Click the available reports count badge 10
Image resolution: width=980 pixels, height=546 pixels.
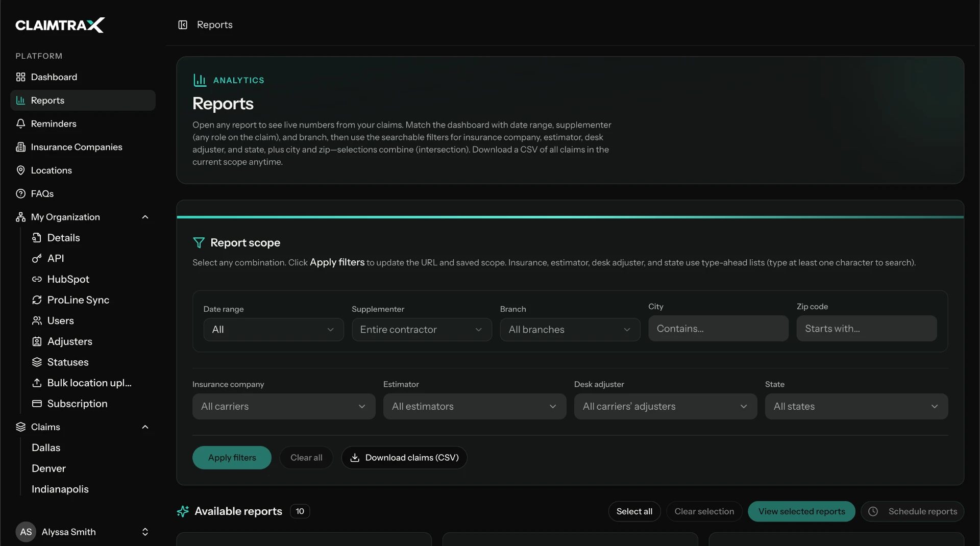(x=300, y=511)
